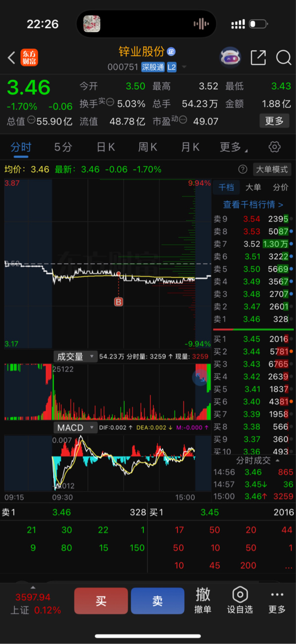Screen dimensions: 296x644
Task: Open the robot assistant avatar
Action: 230,58
